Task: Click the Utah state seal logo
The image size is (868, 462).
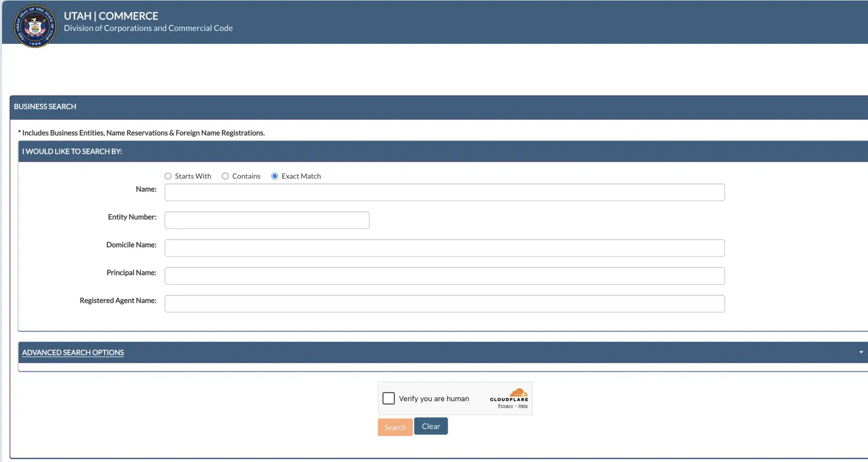Action: pyautogui.click(x=35, y=27)
